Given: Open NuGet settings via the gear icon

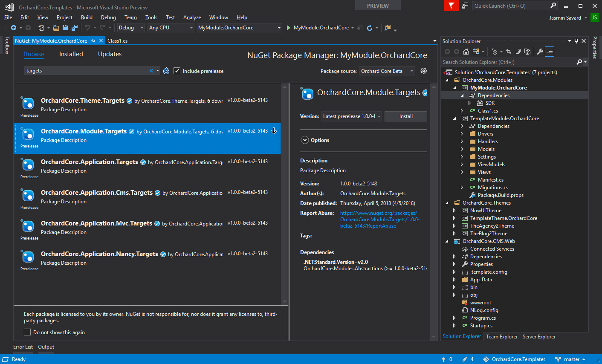Looking at the screenshot, I should 424,71.
